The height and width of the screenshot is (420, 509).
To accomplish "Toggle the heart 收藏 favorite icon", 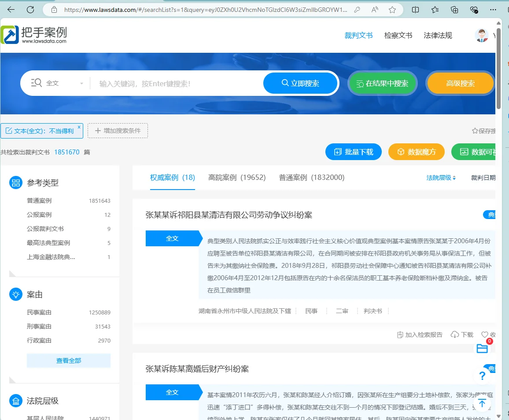I will 484,334.
